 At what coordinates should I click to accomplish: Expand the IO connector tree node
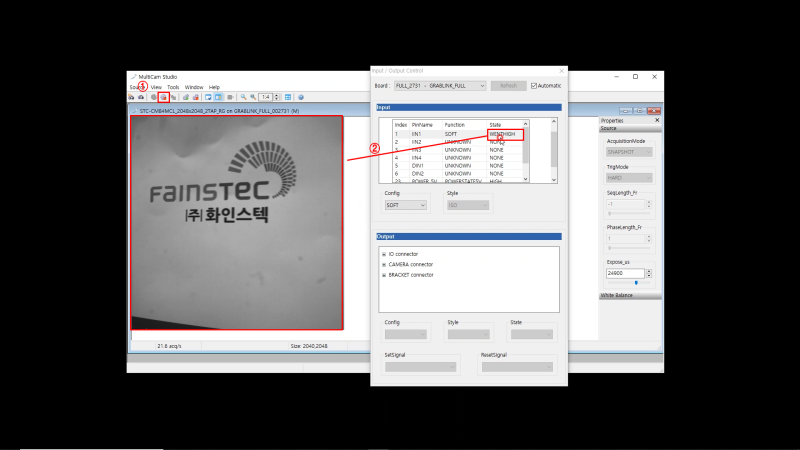pyautogui.click(x=384, y=254)
